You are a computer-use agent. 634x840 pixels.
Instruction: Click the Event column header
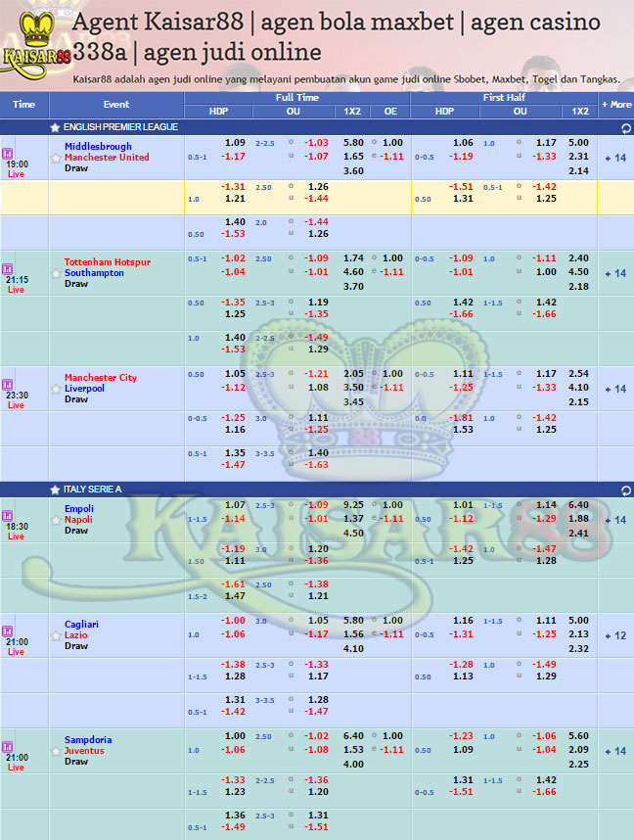pyautogui.click(x=116, y=105)
